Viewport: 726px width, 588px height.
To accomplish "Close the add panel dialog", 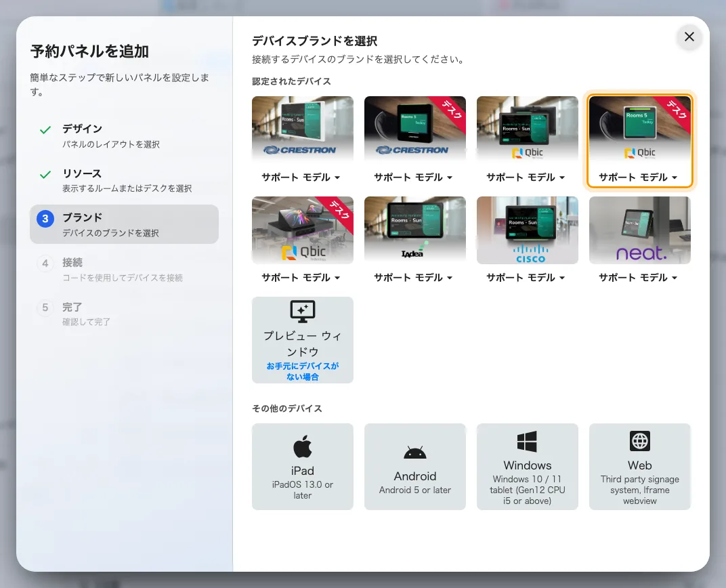I will click(x=689, y=37).
